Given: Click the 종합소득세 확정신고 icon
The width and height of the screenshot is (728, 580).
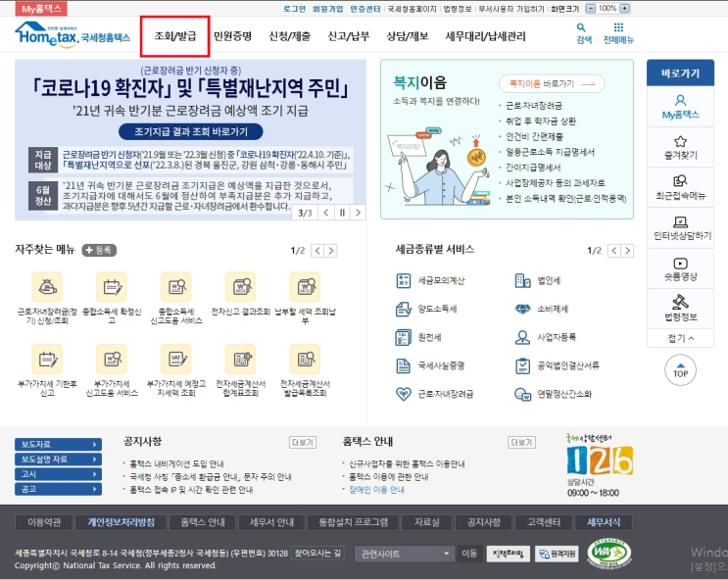Looking at the screenshot, I should click(112, 287).
